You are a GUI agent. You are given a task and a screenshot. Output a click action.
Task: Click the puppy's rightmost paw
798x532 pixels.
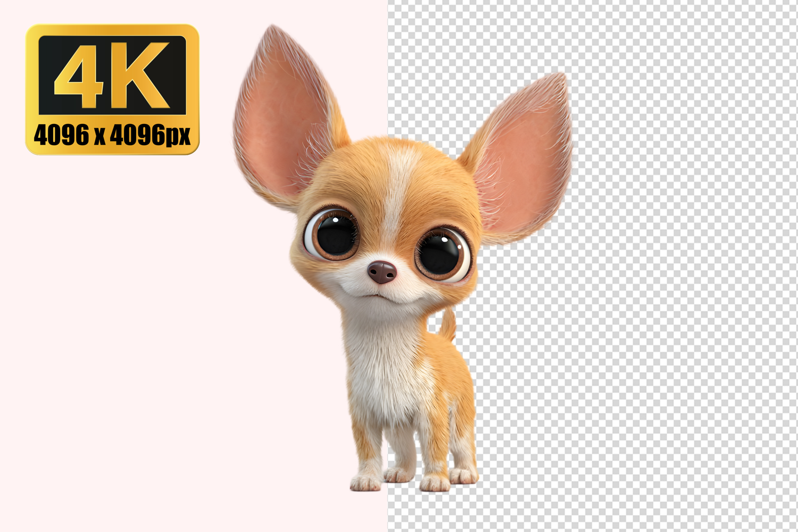pyautogui.click(x=464, y=475)
